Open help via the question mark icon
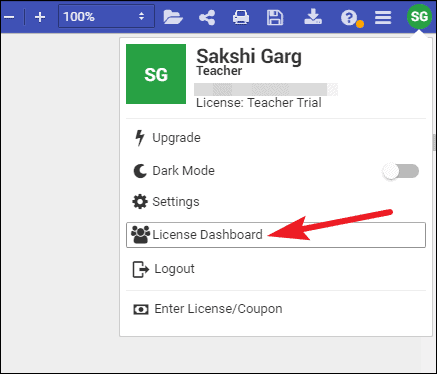The image size is (437, 374). pos(349,17)
